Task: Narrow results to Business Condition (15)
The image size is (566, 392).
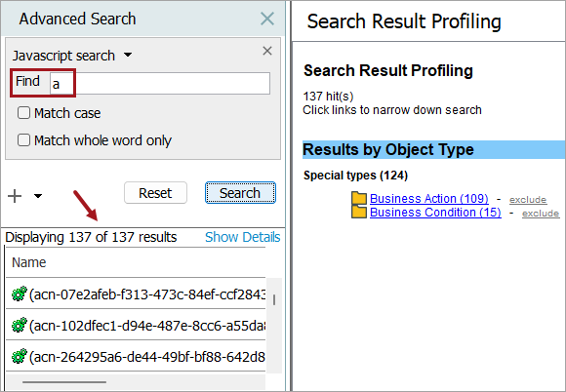Action: 435,212
